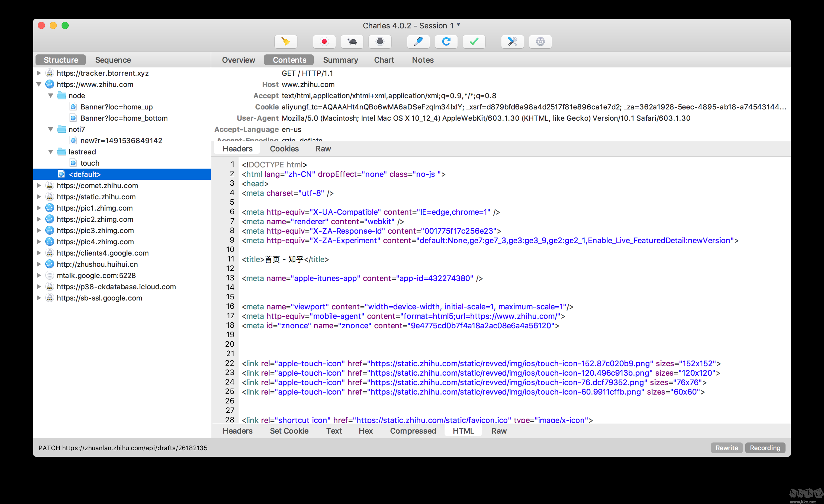Click the gear/preferences icon

(x=540, y=41)
